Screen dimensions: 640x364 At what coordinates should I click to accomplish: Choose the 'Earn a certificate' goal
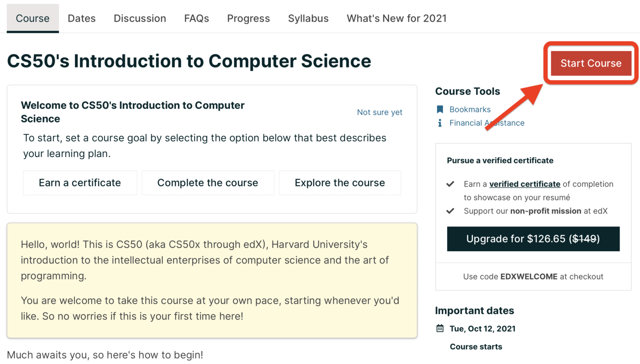(x=80, y=182)
